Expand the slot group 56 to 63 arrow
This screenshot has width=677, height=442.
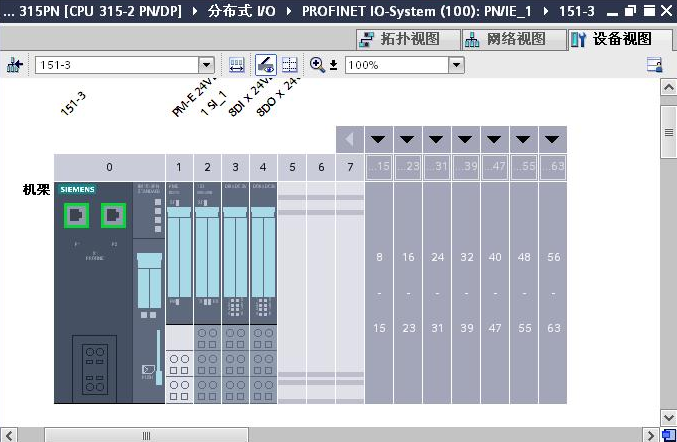coord(553,138)
